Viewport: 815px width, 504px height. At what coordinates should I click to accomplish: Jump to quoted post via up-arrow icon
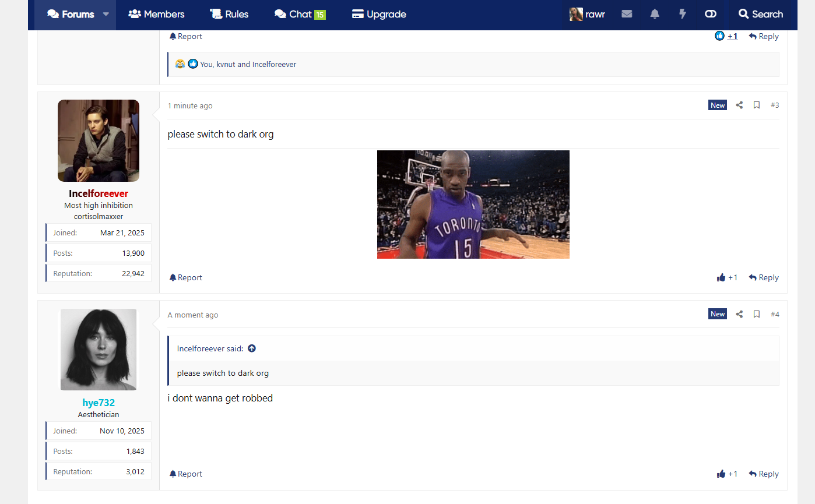tap(252, 348)
